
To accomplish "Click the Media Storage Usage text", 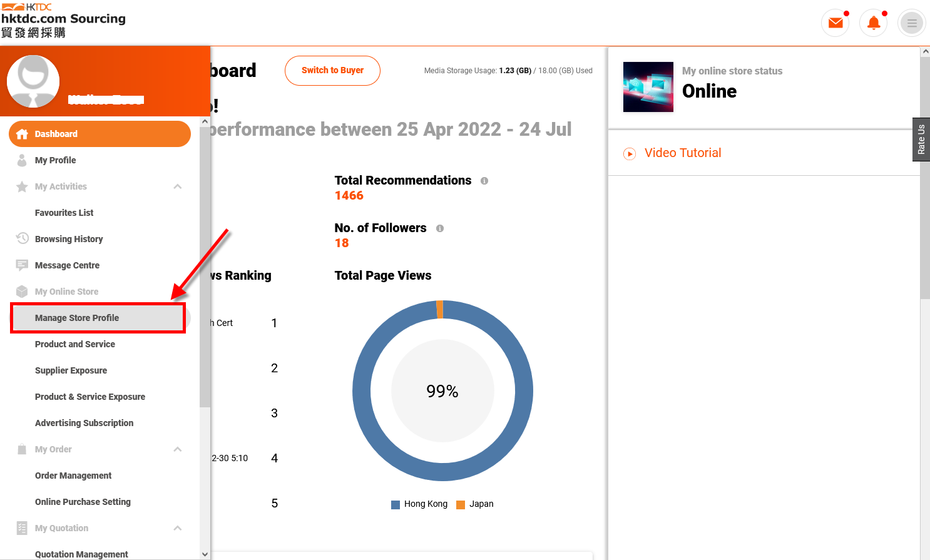I will (508, 71).
